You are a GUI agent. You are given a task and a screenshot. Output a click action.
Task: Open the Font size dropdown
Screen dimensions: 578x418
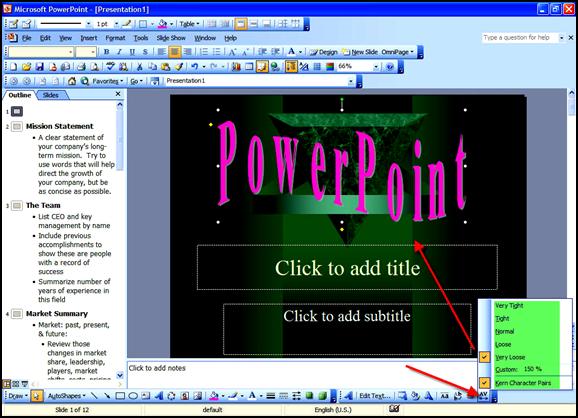pos(93,52)
